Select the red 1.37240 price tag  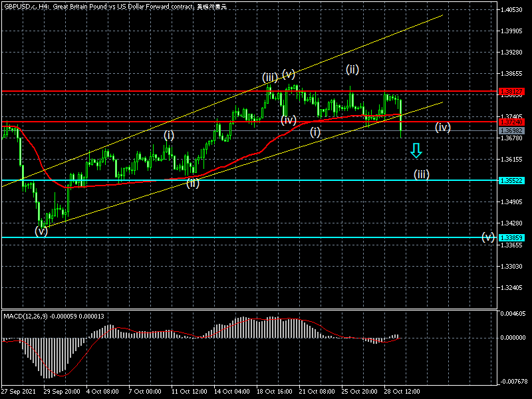pos(511,122)
